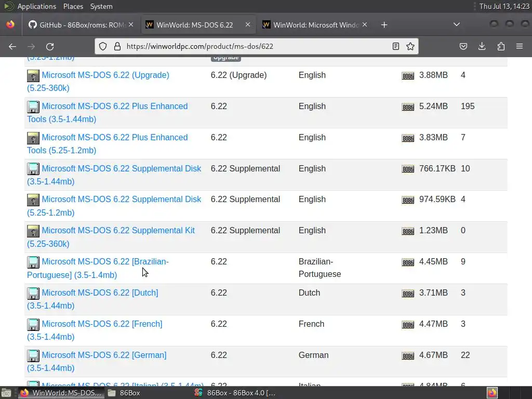Click the 6.22 (Upgrade) version cell
The width and height of the screenshot is (532, 399).
[238, 75]
